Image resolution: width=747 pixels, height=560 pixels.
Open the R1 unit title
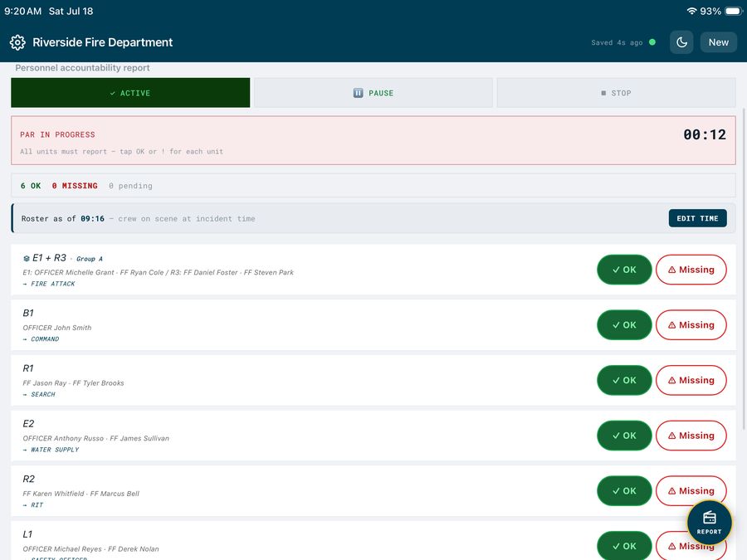pyautogui.click(x=28, y=368)
